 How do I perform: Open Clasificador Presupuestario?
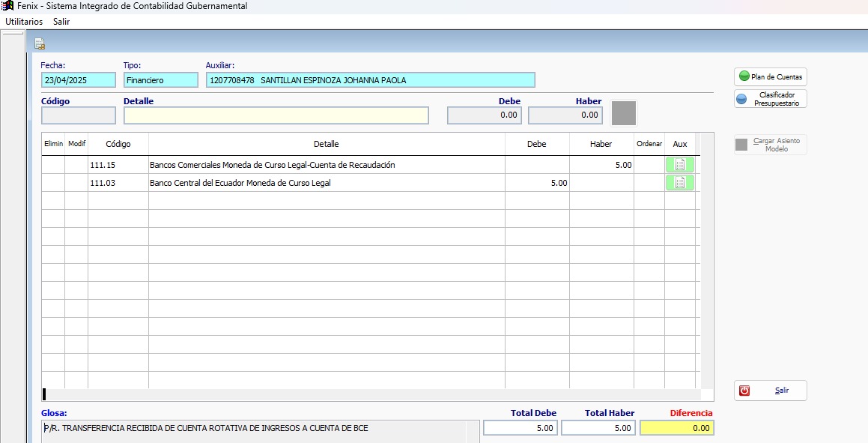pos(770,99)
